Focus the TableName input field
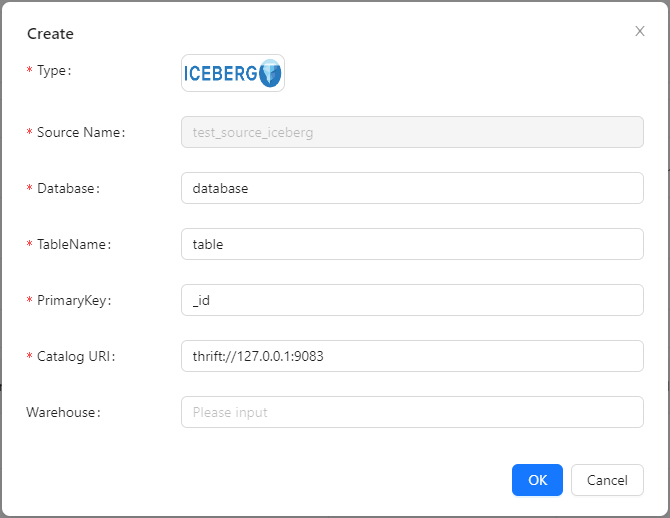670x518 pixels. (x=411, y=244)
